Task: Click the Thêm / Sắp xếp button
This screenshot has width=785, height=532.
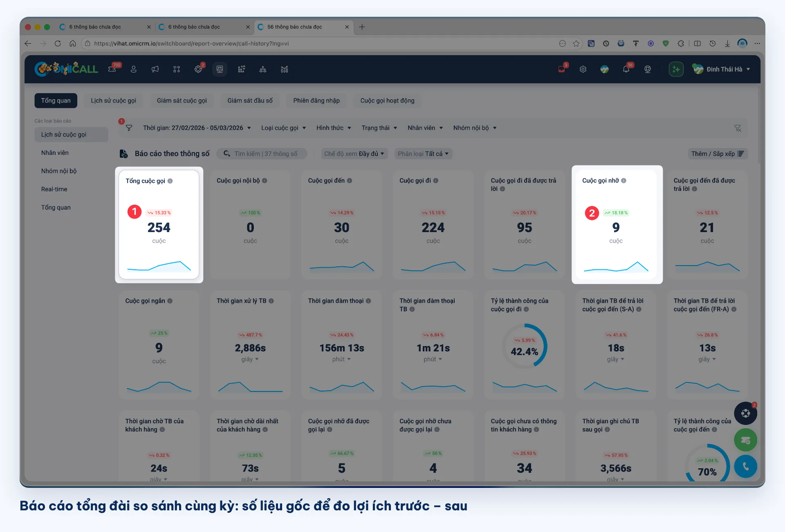Action: tap(718, 154)
